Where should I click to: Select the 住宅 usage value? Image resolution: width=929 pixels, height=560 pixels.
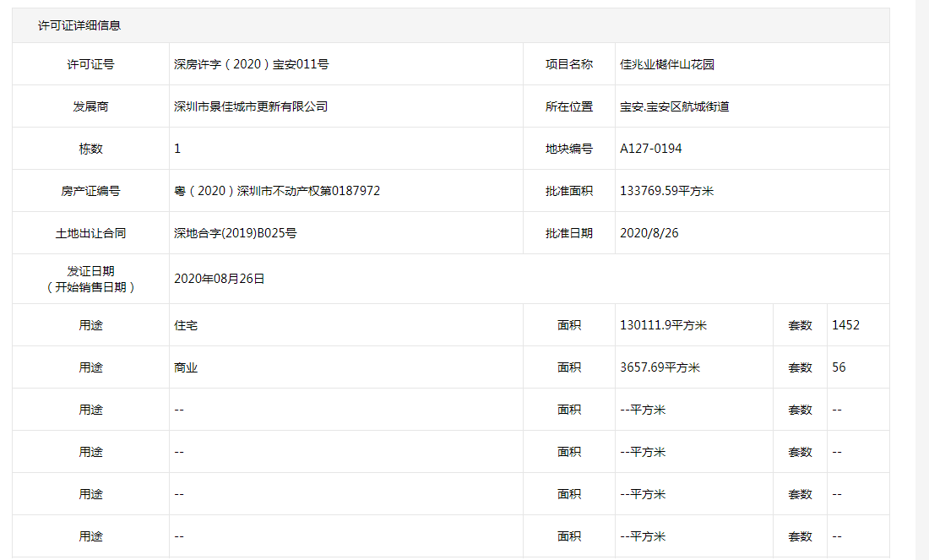[x=186, y=324]
